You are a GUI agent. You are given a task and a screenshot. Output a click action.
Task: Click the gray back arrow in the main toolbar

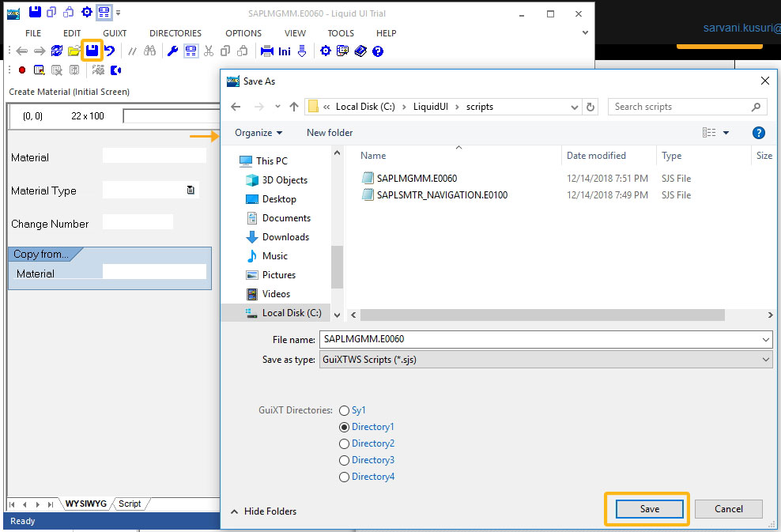[21, 51]
